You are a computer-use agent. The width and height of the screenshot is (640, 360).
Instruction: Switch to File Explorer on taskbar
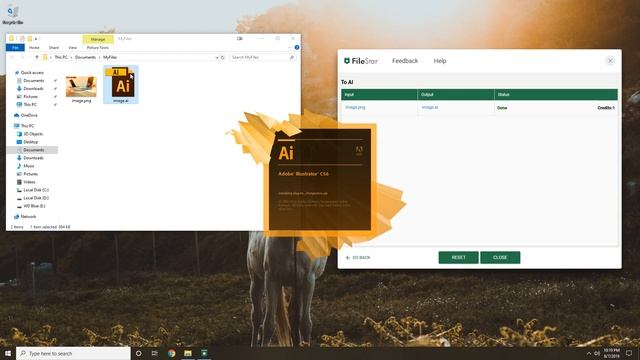point(188,353)
